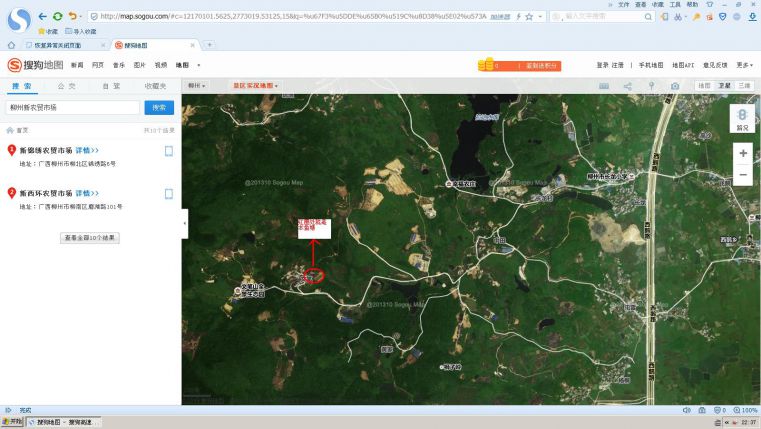Open the 视频 link in Sogou nav
Screen dimensions: 761x429
pyautogui.click(x=161, y=65)
